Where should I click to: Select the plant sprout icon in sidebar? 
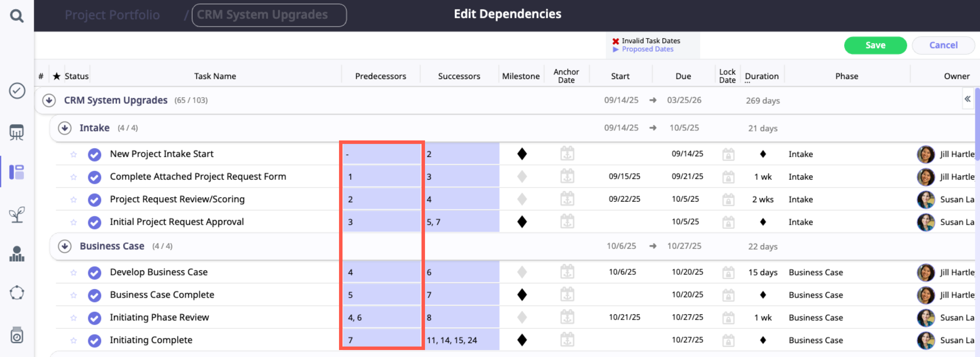pos(17,215)
